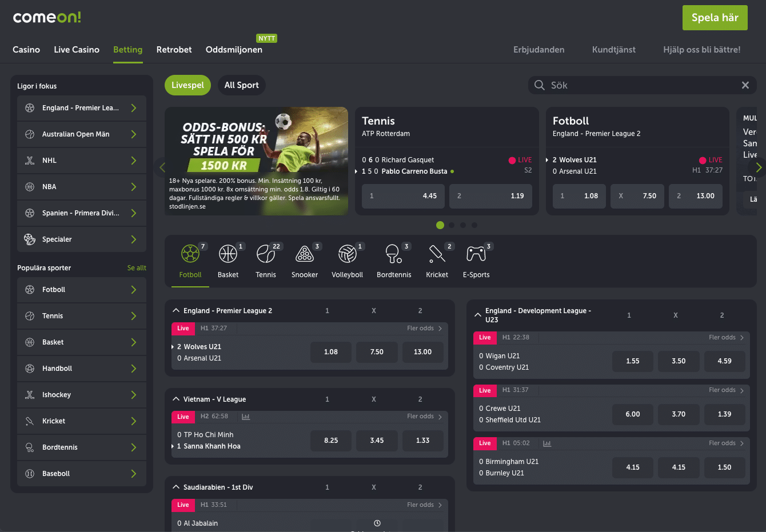Click the search magnifier icon
Screen dimensions: 766x532
(x=539, y=85)
